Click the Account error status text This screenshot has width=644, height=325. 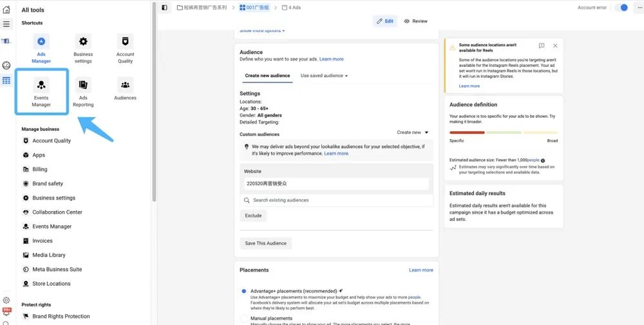pos(592,7)
